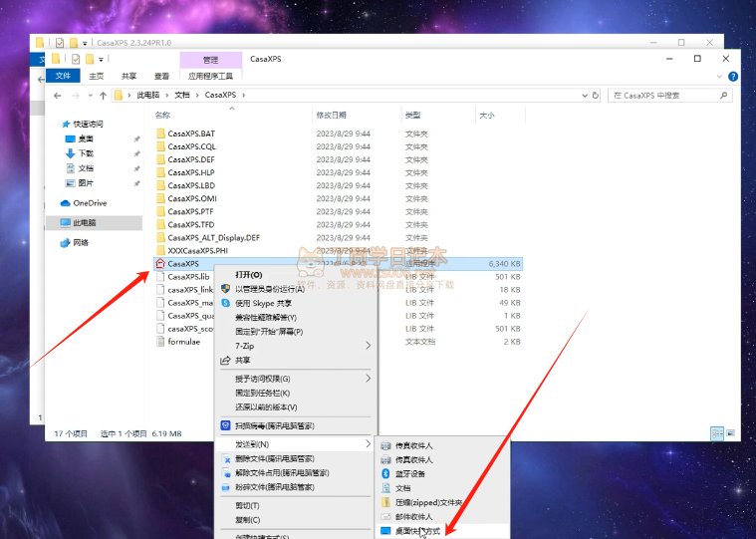
Task: Choose Pin to Start (固定到"开始"屏幕)
Action: [269, 332]
